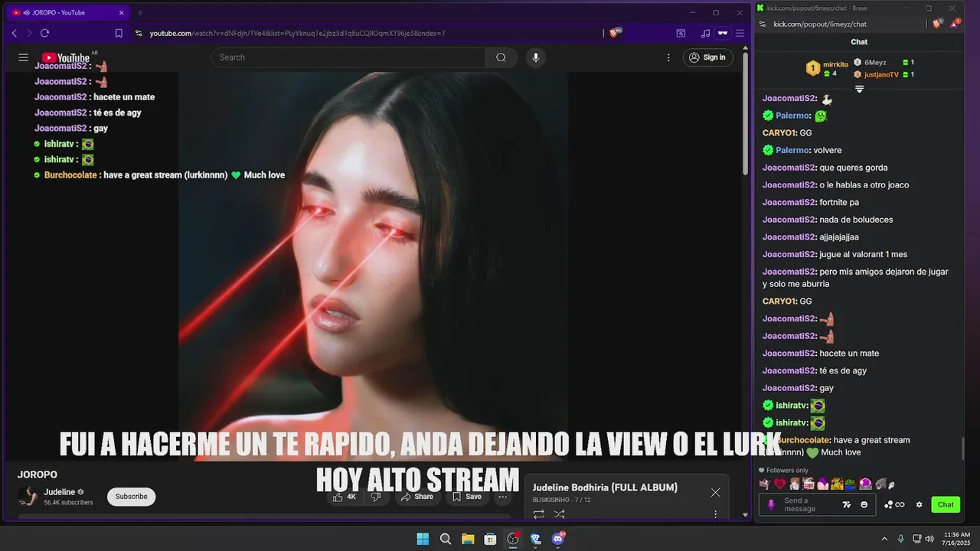980x551 pixels.
Task: Save the JOROPO video to a playlist
Action: pos(467,497)
